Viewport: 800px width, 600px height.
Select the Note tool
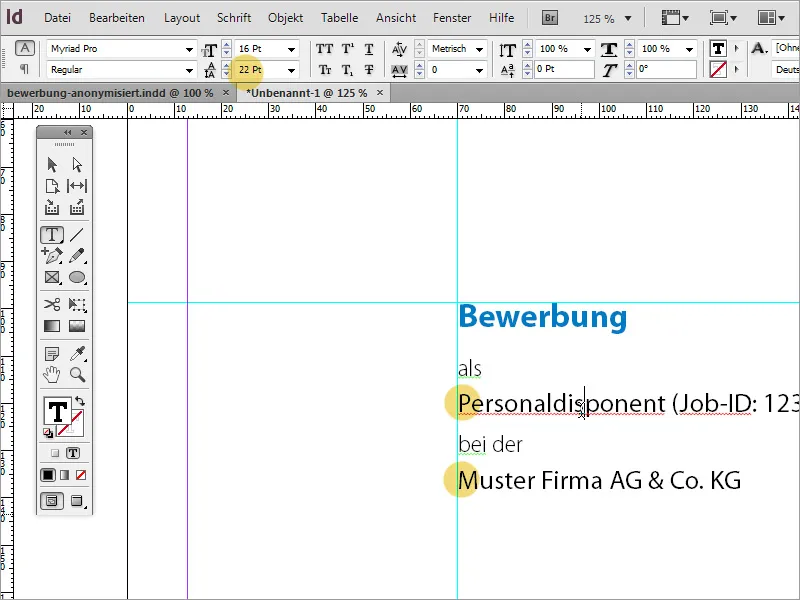(52, 353)
